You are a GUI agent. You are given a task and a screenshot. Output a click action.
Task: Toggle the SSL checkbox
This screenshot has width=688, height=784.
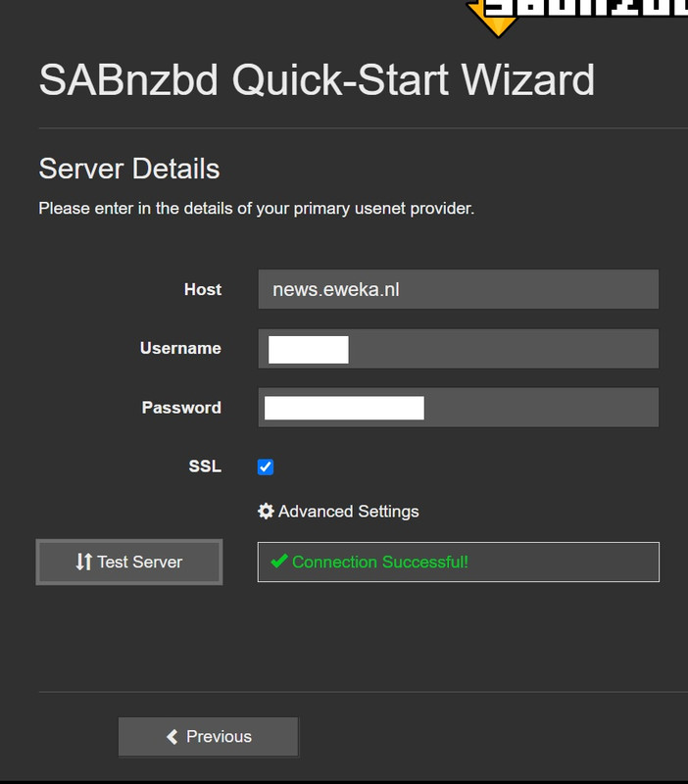(x=266, y=466)
